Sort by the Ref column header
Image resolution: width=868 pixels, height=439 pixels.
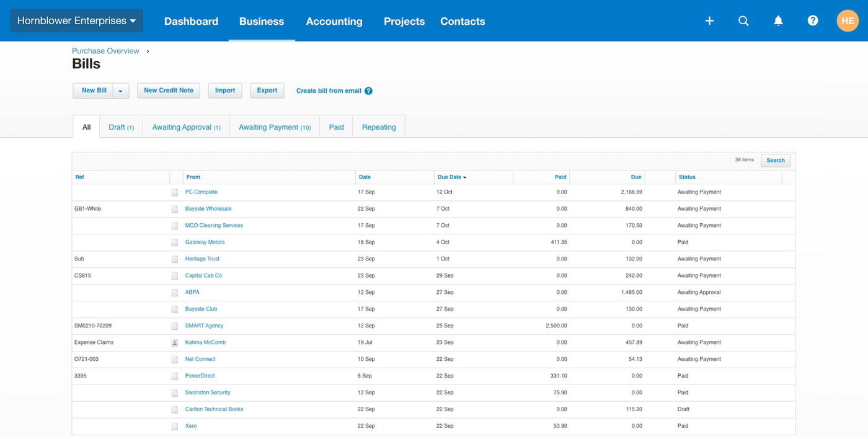[x=79, y=177]
